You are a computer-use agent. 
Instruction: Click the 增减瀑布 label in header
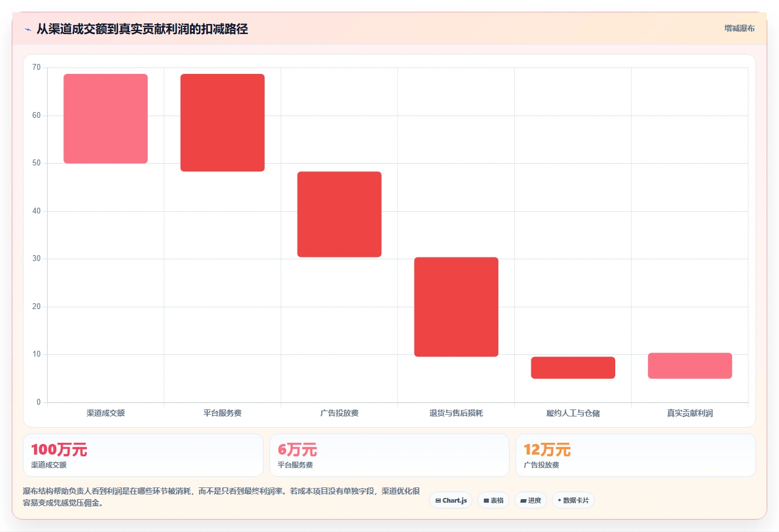[x=739, y=28]
